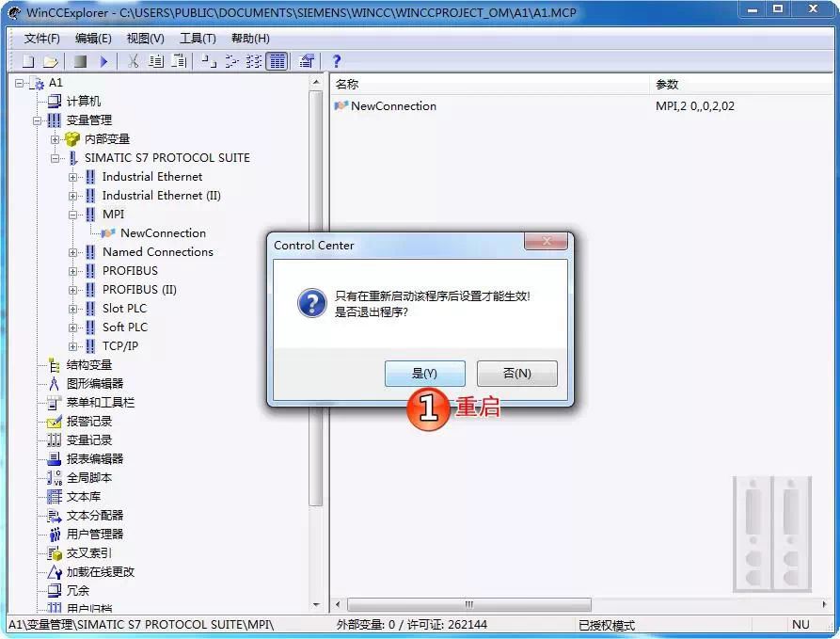Create a new project with the New toolbar icon
The width and height of the screenshot is (840, 639).
click(x=28, y=62)
